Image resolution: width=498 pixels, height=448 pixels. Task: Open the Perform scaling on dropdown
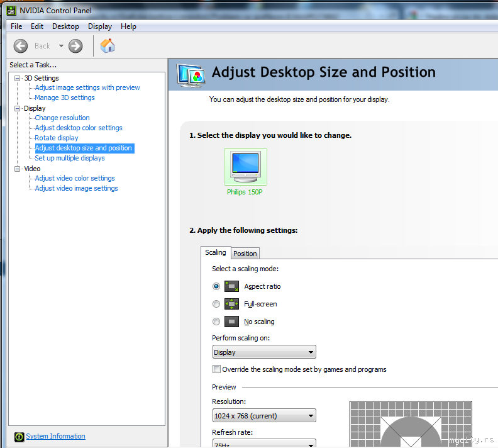pos(264,352)
